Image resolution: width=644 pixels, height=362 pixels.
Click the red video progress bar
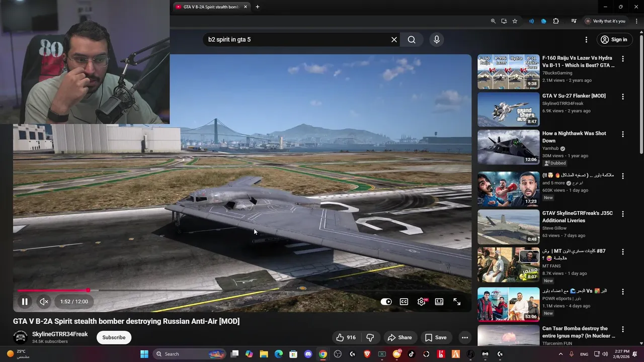(53, 290)
